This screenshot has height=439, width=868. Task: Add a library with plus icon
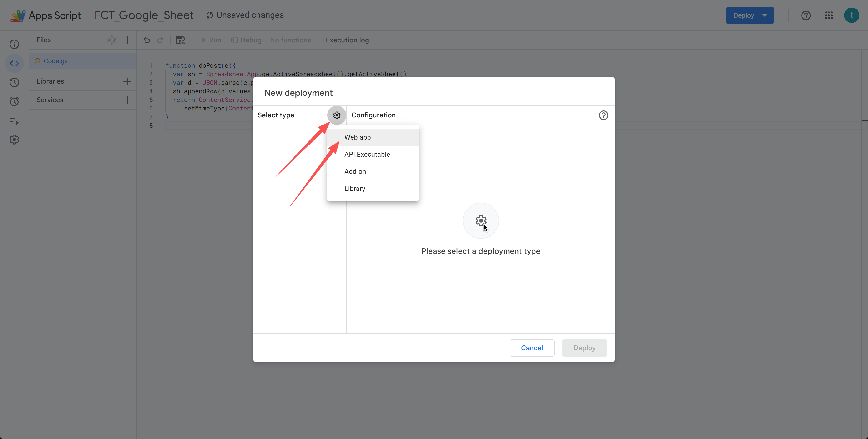(x=127, y=81)
